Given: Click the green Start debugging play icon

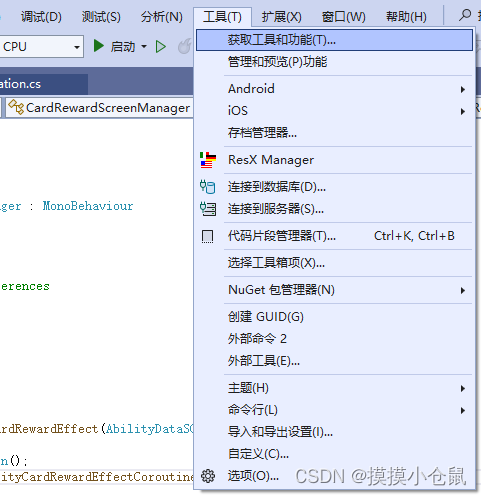Looking at the screenshot, I should pyautogui.click(x=99, y=46).
